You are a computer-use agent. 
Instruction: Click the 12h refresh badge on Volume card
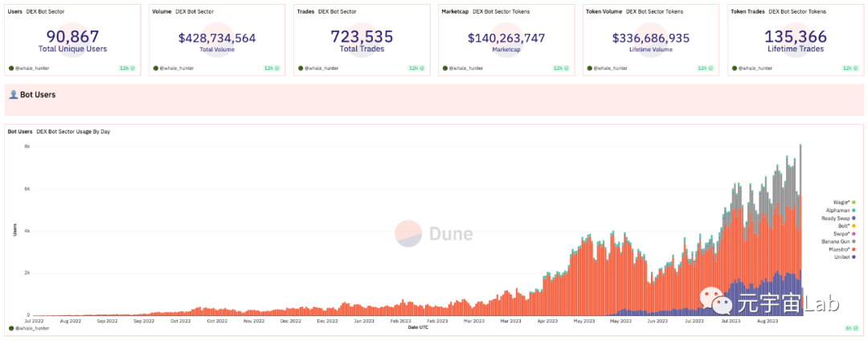point(272,68)
